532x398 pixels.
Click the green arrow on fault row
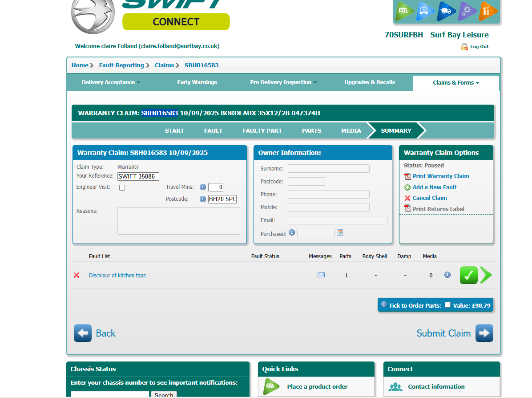[486, 275]
